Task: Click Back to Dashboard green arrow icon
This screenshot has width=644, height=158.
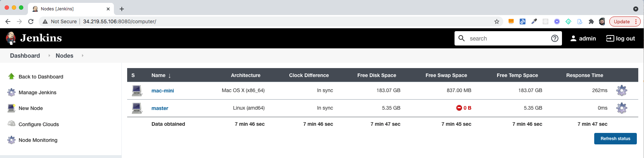Action: [x=11, y=76]
